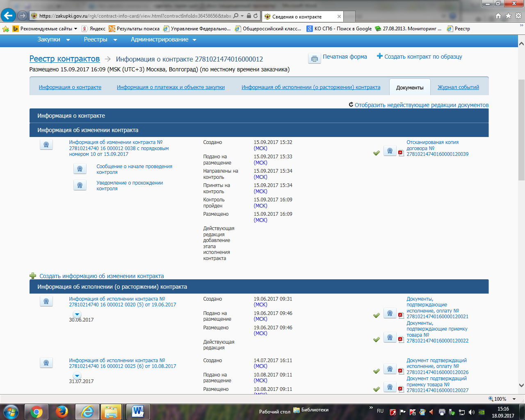525x420 pixels.
Task: Click Информация о контракте section header
Action: (259, 116)
